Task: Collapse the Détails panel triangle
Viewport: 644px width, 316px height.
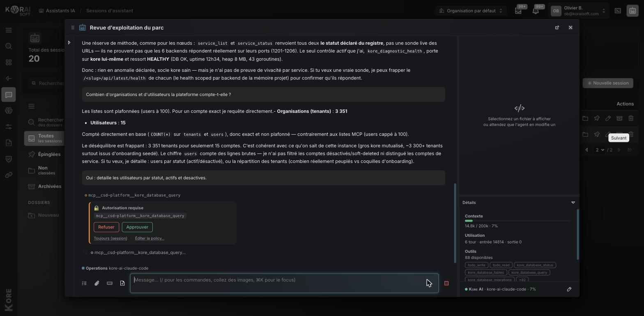Action: coord(573,202)
